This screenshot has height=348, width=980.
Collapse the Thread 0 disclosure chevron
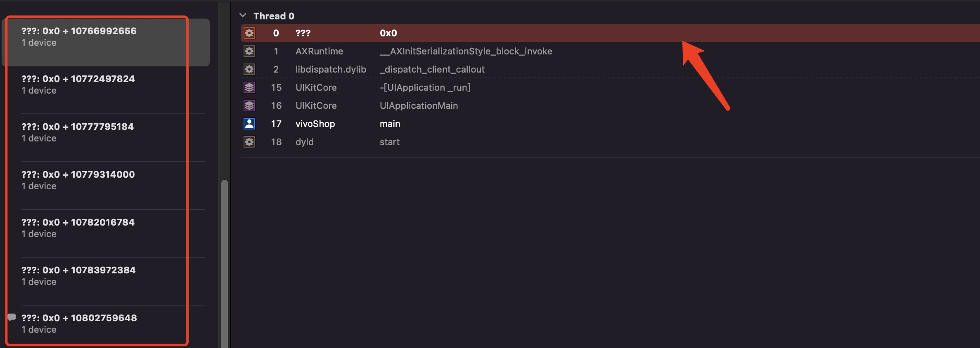(243, 16)
